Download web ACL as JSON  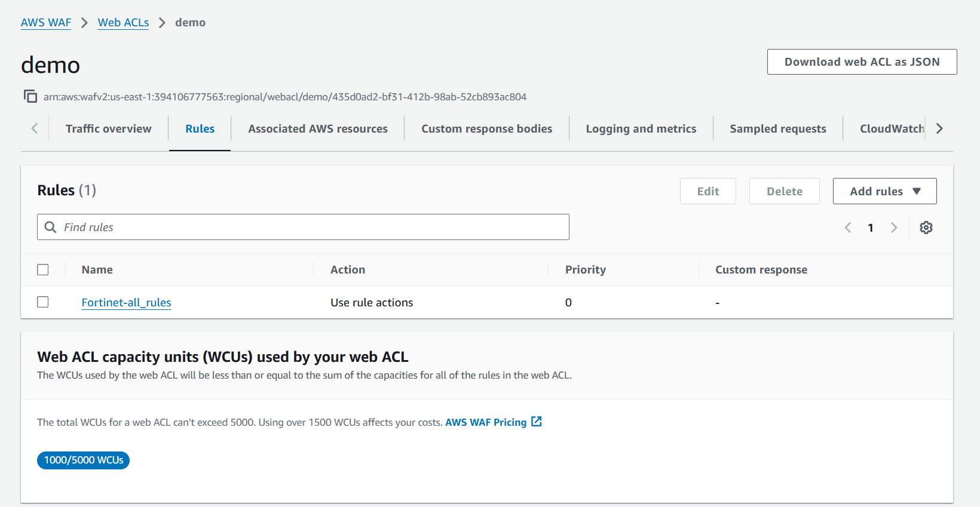[862, 62]
